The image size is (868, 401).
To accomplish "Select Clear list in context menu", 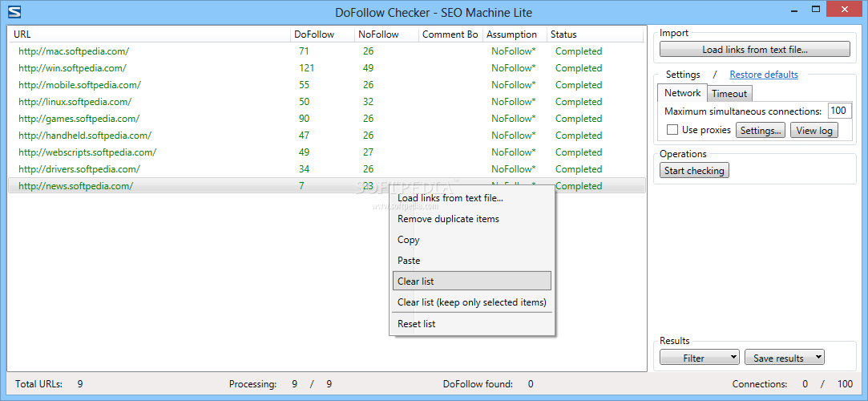I will (x=471, y=281).
